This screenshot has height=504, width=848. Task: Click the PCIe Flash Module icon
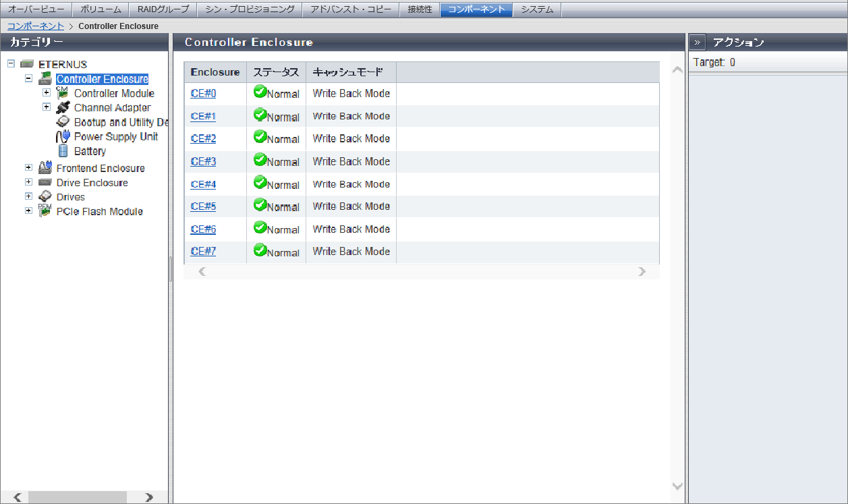point(45,211)
